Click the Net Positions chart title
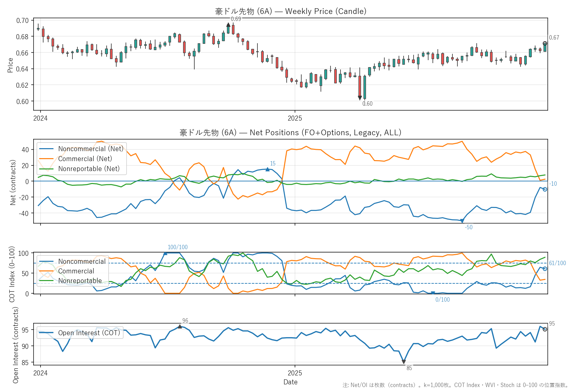The width and height of the screenshot is (574, 392). click(291, 133)
